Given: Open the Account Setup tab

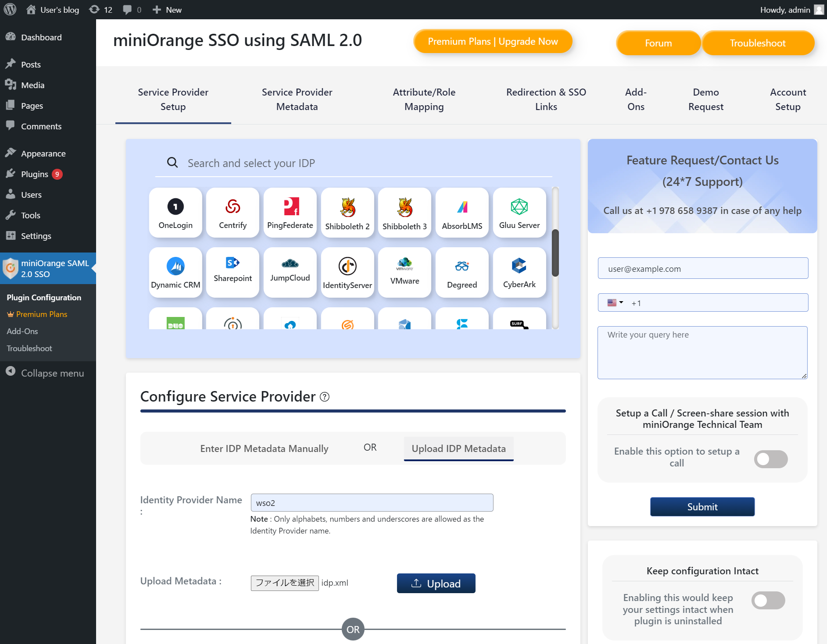Looking at the screenshot, I should tap(788, 100).
